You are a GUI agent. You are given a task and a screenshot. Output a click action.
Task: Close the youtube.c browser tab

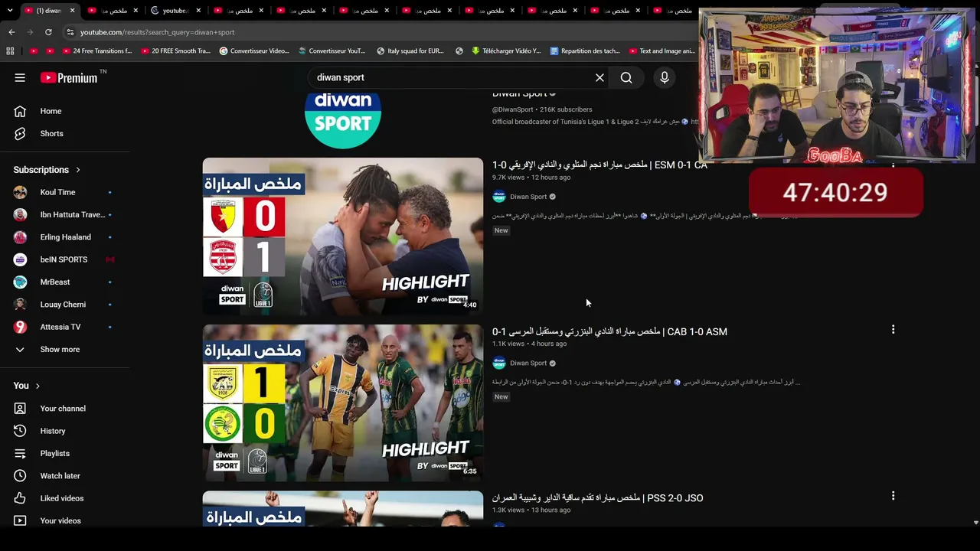click(198, 11)
